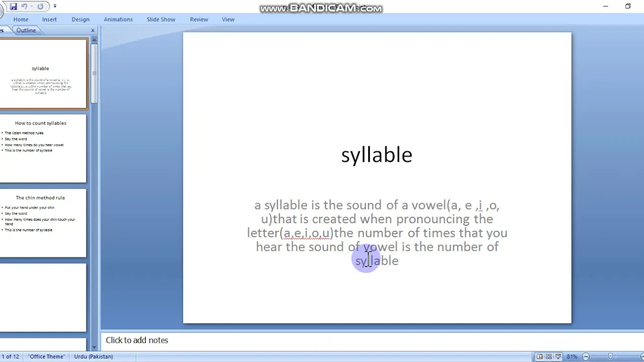Switch to the Animations ribbon tab
This screenshot has height=362, width=644.
point(118,19)
